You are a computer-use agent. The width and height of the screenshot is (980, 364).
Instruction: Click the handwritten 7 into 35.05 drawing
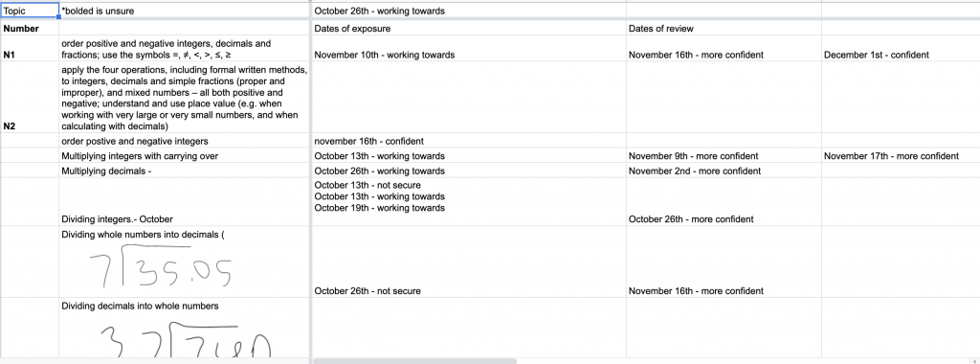pos(160,266)
